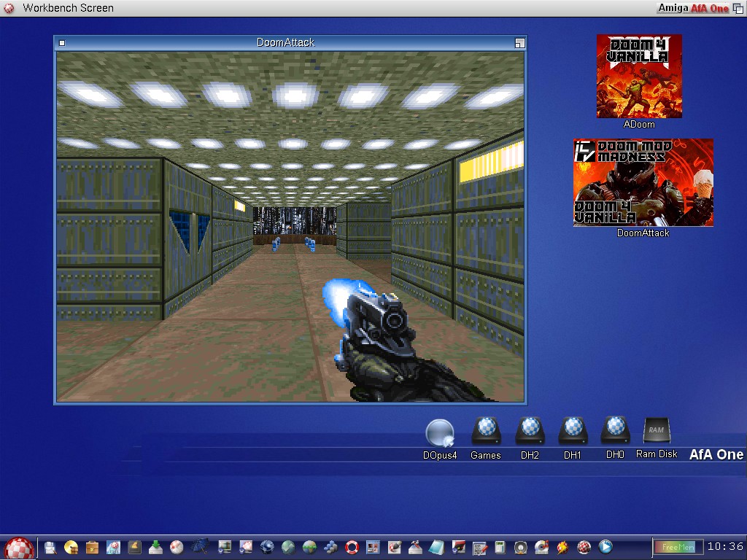Open the ADoom game icon
This screenshot has height=560, width=747.
point(639,77)
